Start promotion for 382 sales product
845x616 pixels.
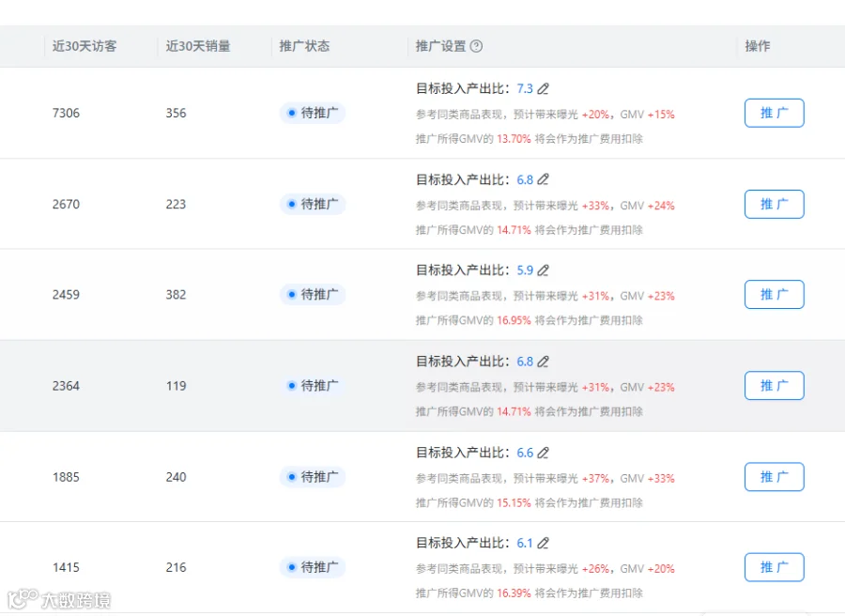pyautogui.click(x=774, y=294)
